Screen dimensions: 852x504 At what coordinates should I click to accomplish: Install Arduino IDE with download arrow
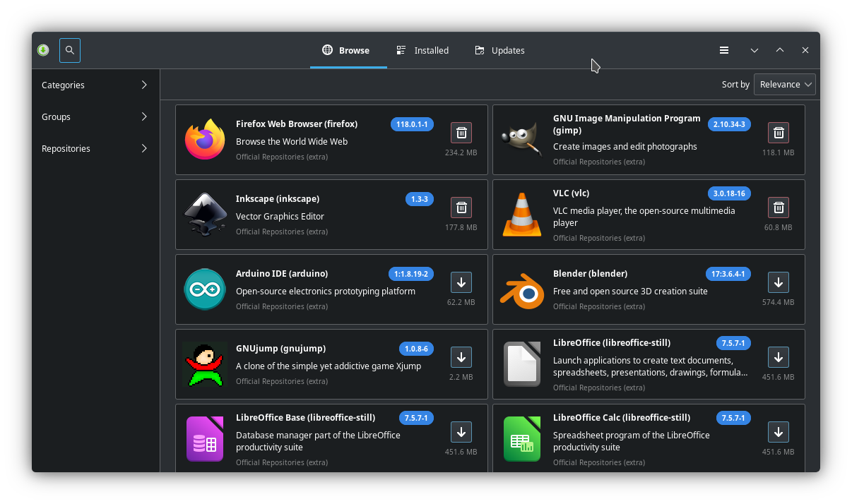pyautogui.click(x=461, y=282)
